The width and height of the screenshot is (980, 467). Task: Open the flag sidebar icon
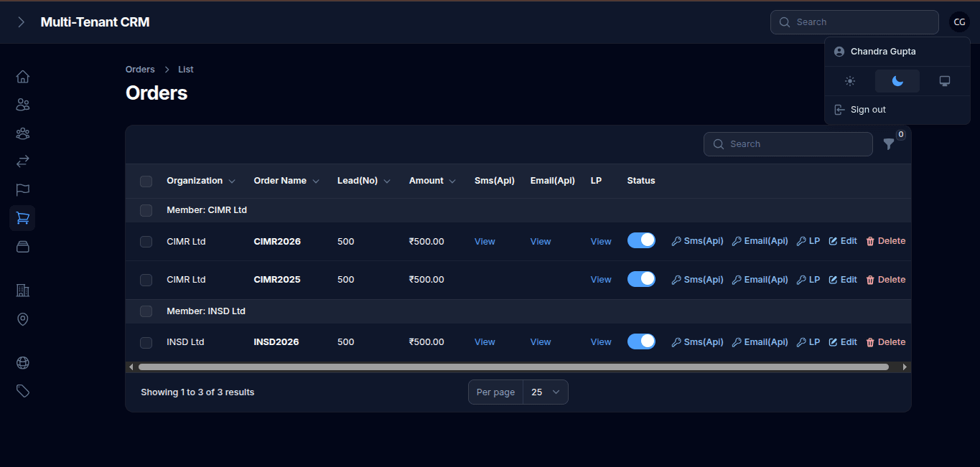22,189
